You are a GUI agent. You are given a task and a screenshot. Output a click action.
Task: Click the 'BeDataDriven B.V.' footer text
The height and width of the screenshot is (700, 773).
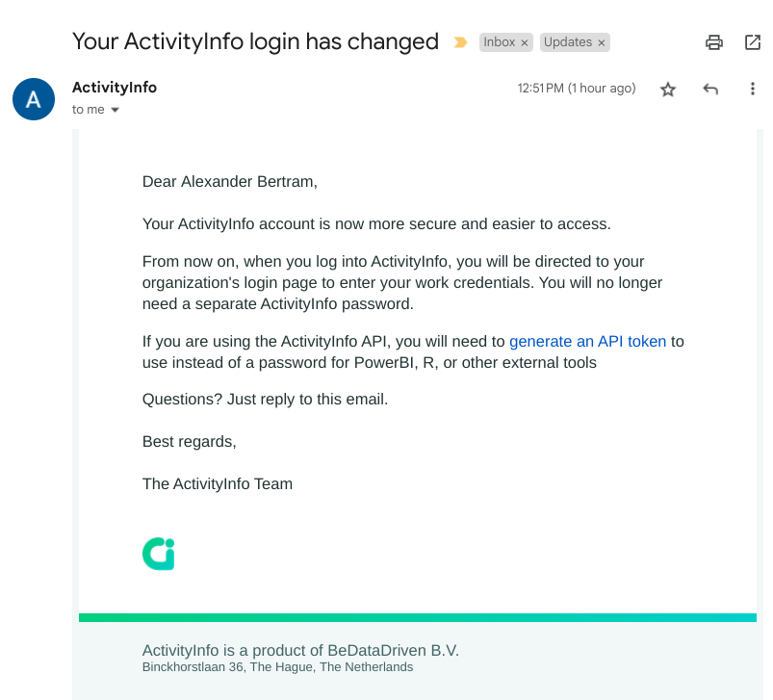pyautogui.click(x=393, y=650)
